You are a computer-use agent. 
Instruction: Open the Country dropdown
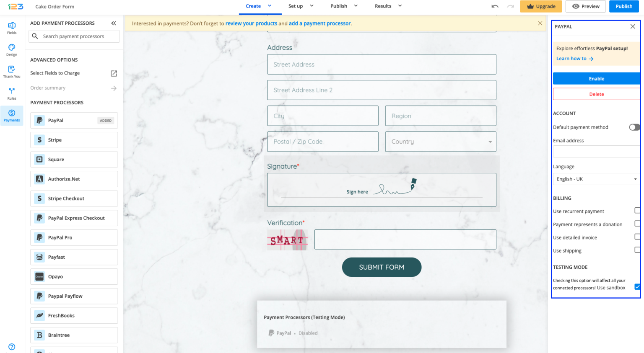coord(441,142)
